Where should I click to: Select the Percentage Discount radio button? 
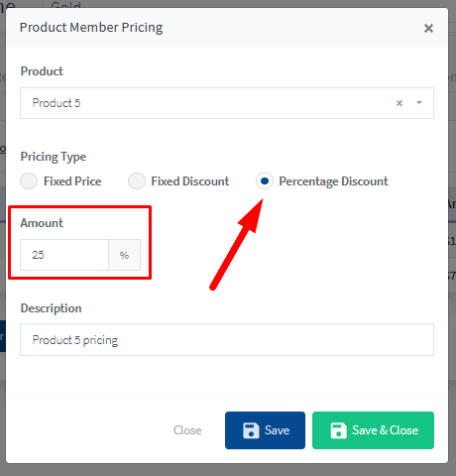(265, 181)
